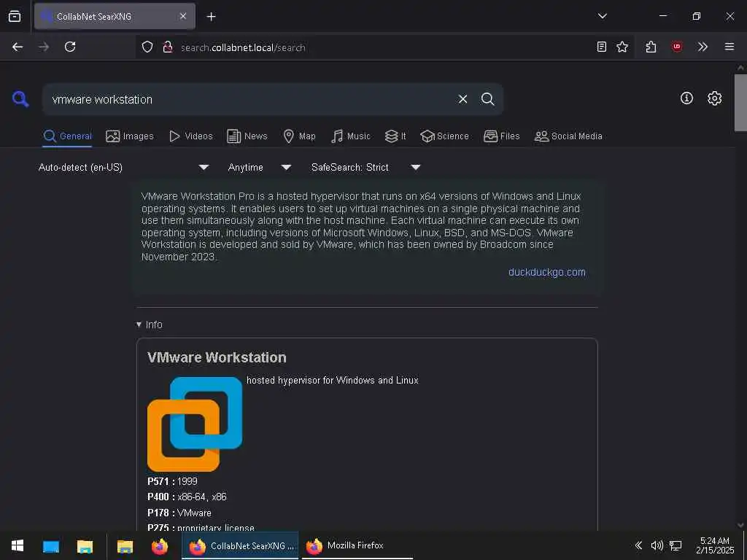Click the P178 : VMware row
The height and width of the screenshot is (560, 747).
179,513
